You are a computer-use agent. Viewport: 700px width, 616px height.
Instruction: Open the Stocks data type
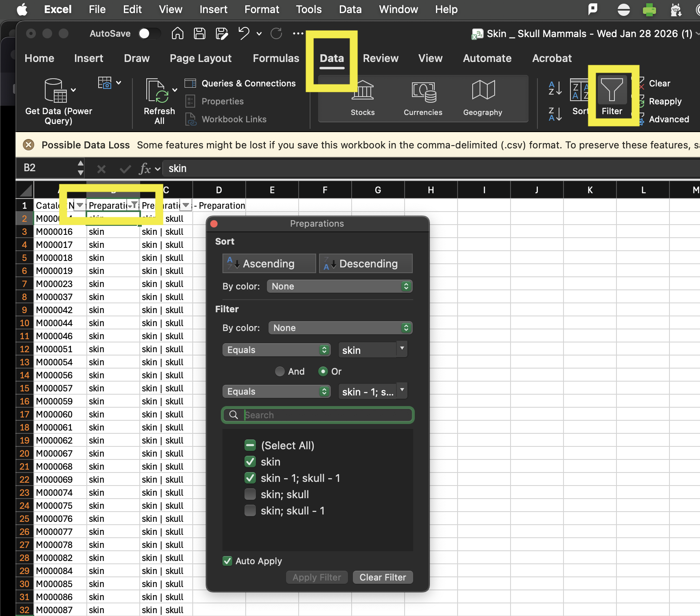coord(362,98)
